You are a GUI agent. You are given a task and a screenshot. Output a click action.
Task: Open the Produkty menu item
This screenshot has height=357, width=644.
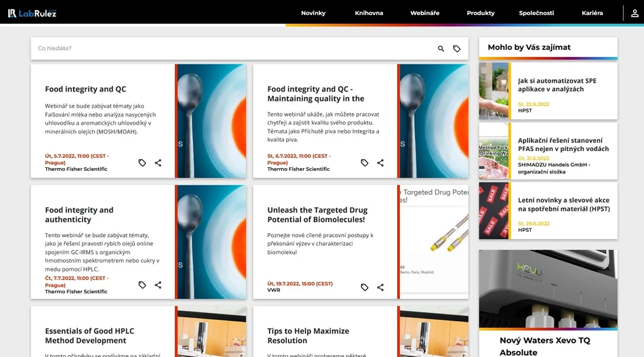tap(481, 13)
